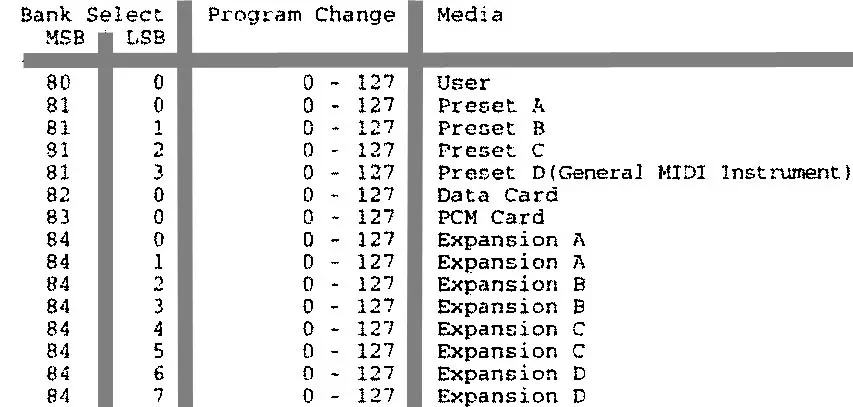This screenshot has height=407, width=853.
Task: Select MSB value 82
Action: [58, 195]
